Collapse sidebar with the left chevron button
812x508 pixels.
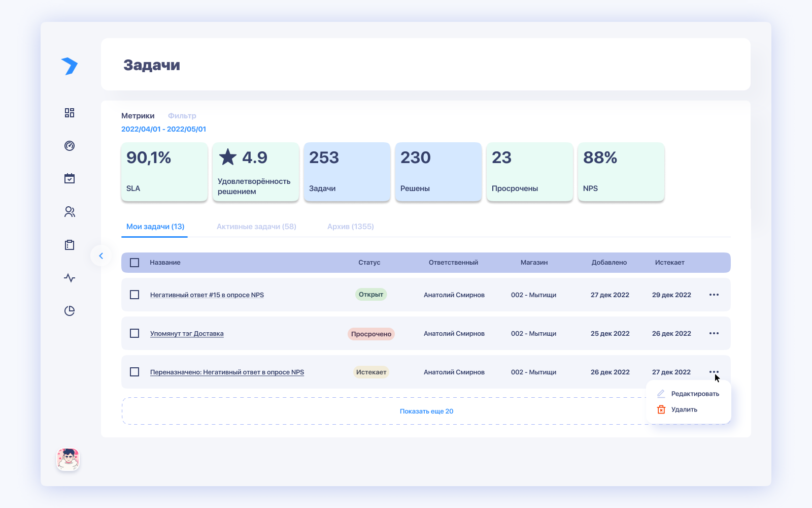tap(101, 256)
